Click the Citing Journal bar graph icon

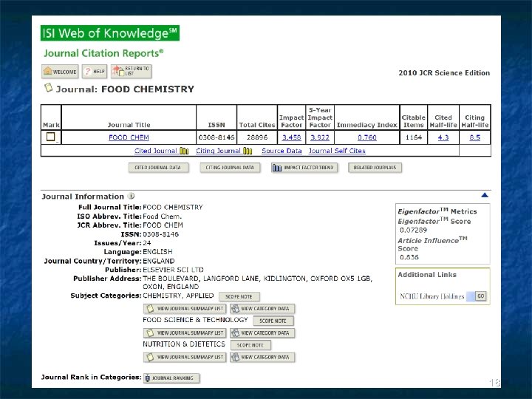click(248, 151)
